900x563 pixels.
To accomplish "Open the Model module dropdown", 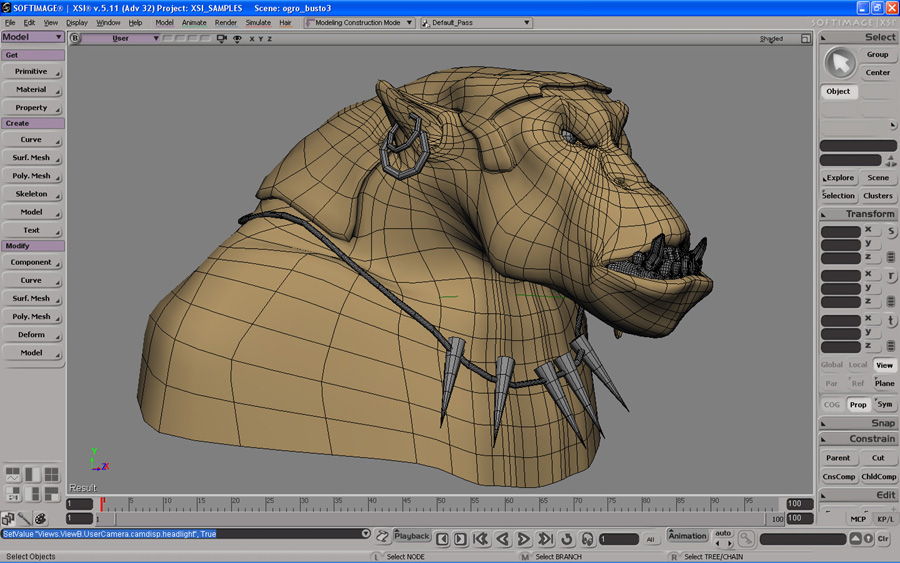I will pyautogui.click(x=33, y=37).
